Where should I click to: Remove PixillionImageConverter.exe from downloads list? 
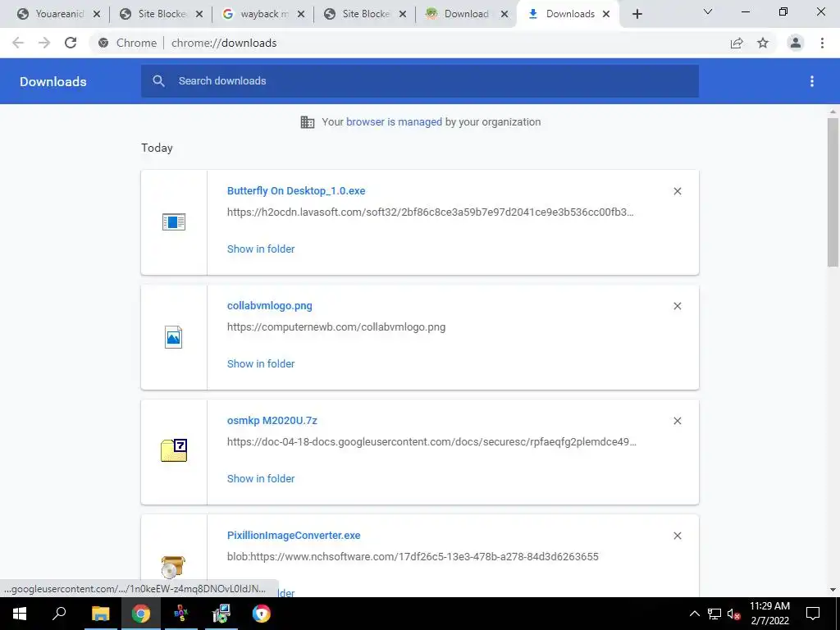[677, 536]
